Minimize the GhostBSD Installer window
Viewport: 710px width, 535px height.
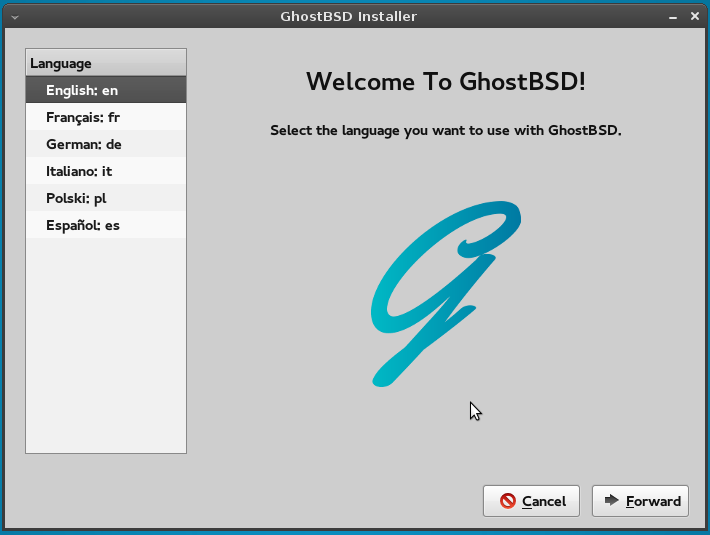point(673,17)
